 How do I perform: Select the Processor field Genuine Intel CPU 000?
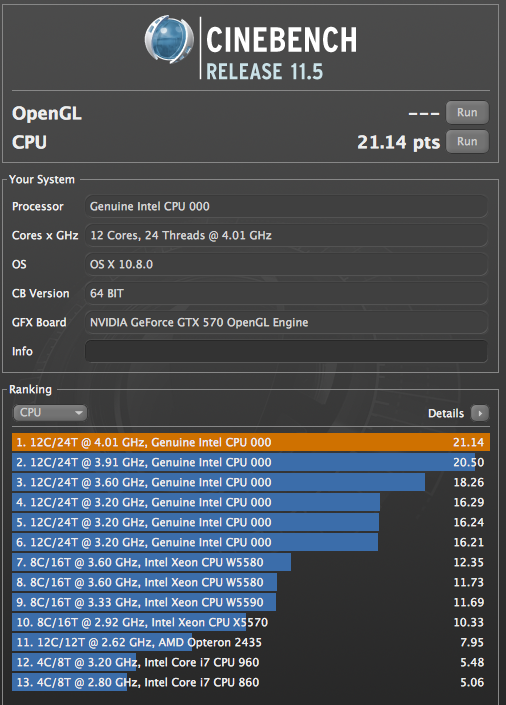click(x=286, y=206)
